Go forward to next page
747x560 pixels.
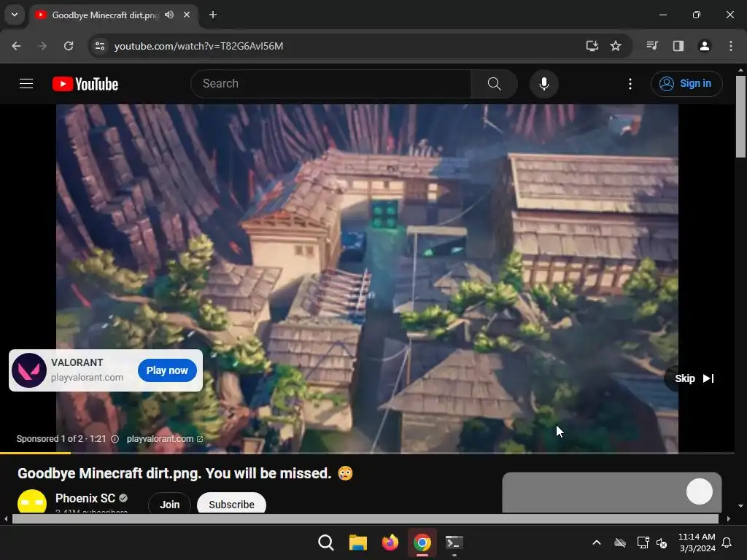[x=42, y=46]
